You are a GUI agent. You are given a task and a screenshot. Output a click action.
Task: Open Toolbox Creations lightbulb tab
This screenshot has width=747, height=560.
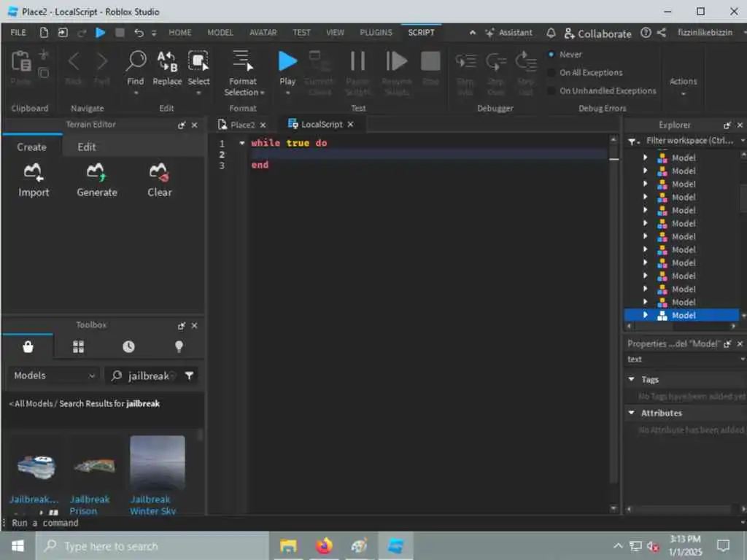coord(179,346)
